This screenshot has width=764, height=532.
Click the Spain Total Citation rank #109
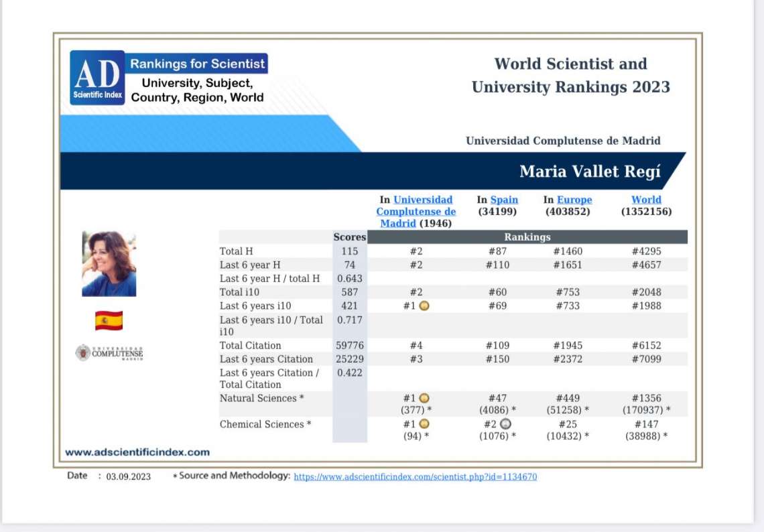[497, 346]
